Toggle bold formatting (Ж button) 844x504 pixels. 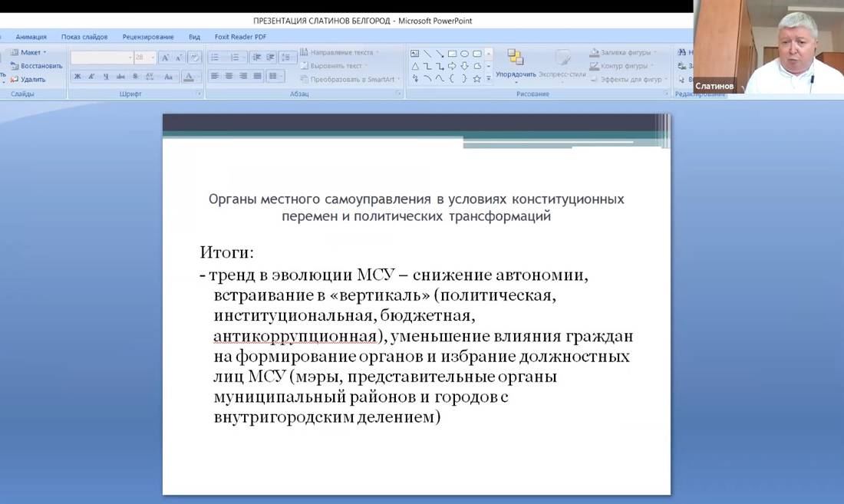point(77,77)
